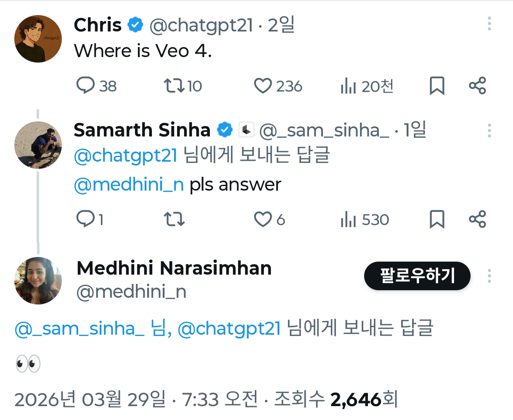Like Samarth Sinha's reply

263,219
